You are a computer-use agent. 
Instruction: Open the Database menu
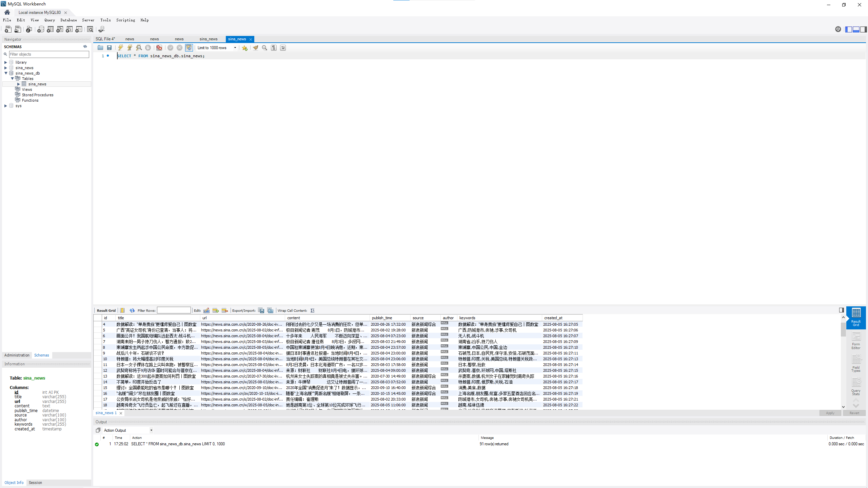(68, 20)
